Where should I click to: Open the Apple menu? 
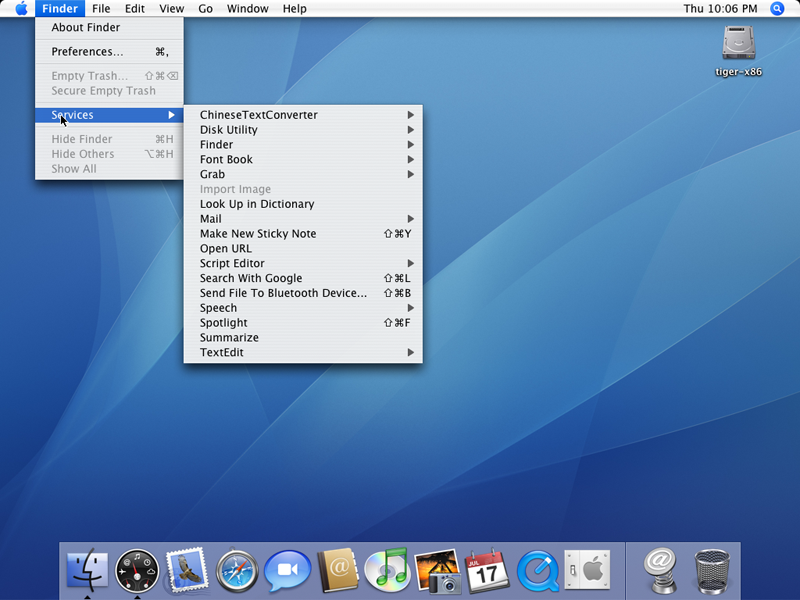[21, 9]
